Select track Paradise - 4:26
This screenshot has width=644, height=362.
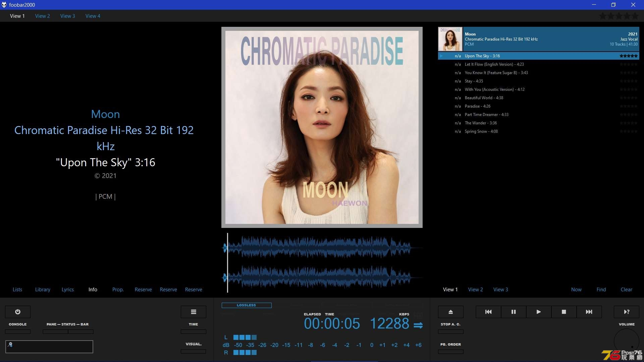(539, 106)
